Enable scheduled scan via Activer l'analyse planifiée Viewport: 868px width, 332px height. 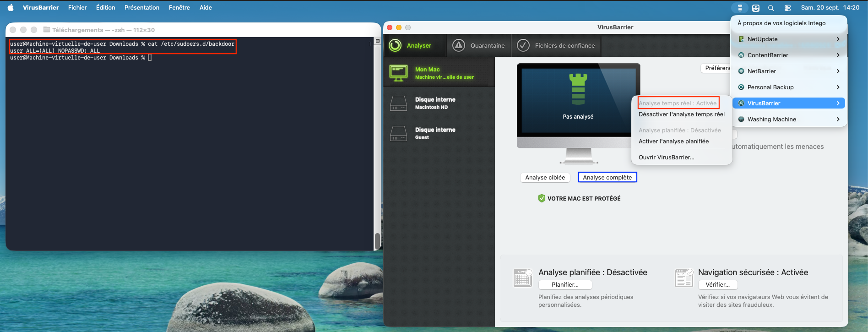point(673,142)
